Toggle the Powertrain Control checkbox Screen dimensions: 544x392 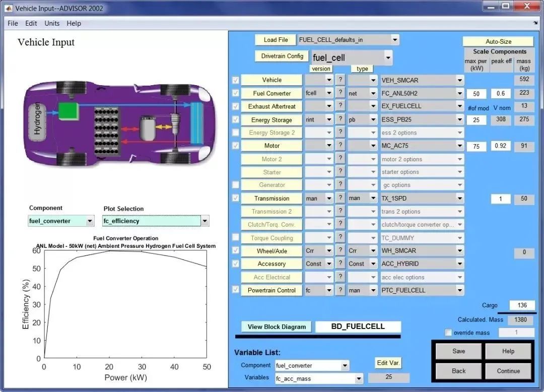[x=236, y=289]
